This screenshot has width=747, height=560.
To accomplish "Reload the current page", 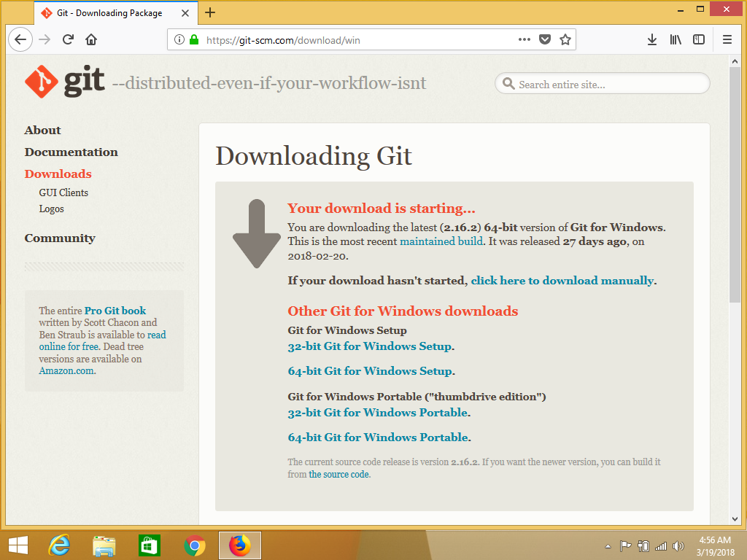I will pos(68,39).
